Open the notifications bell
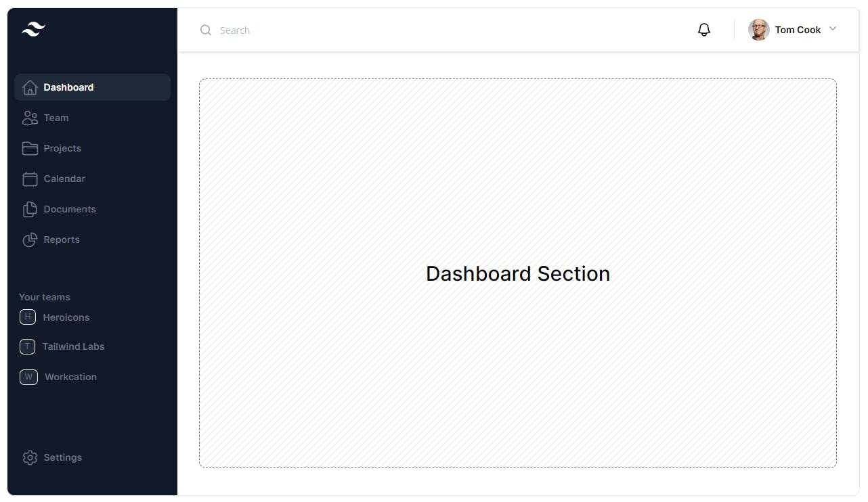 (704, 30)
